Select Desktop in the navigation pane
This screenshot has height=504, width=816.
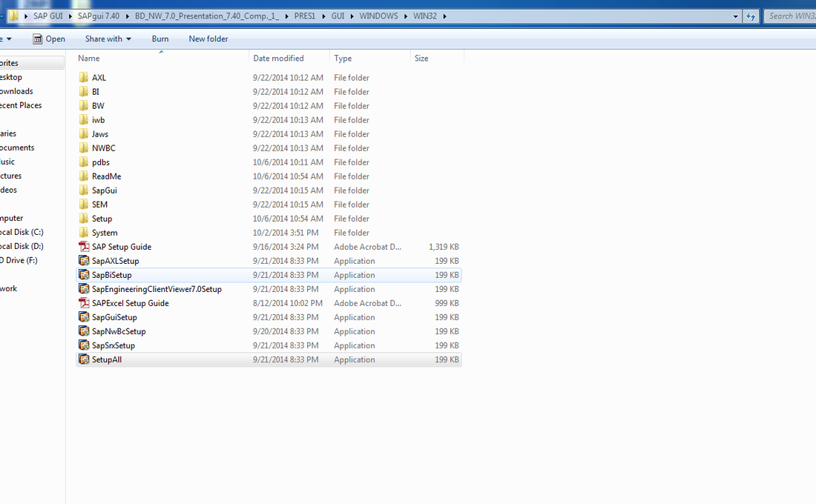pos(11,77)
